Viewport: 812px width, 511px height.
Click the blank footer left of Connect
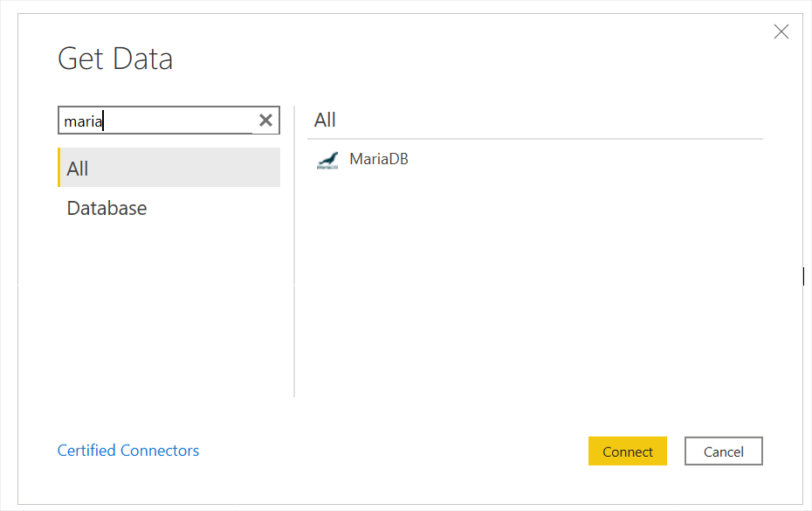tap(393, 452)
